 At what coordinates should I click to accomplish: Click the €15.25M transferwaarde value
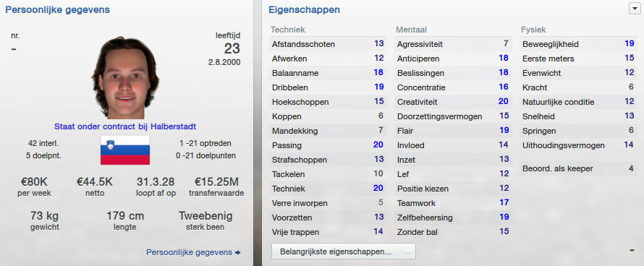point(216,182)
